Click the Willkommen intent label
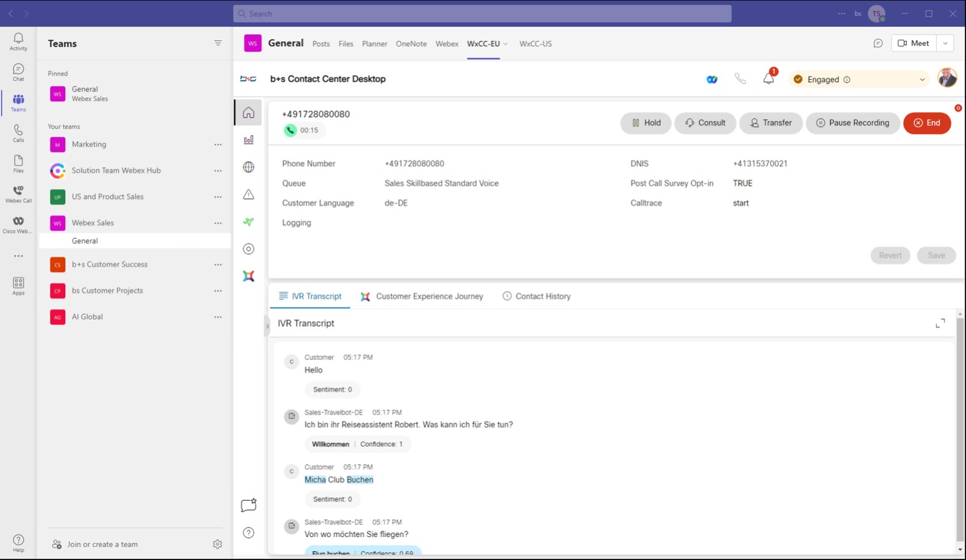This screenshot has height=560, width=966. point(331,444)
